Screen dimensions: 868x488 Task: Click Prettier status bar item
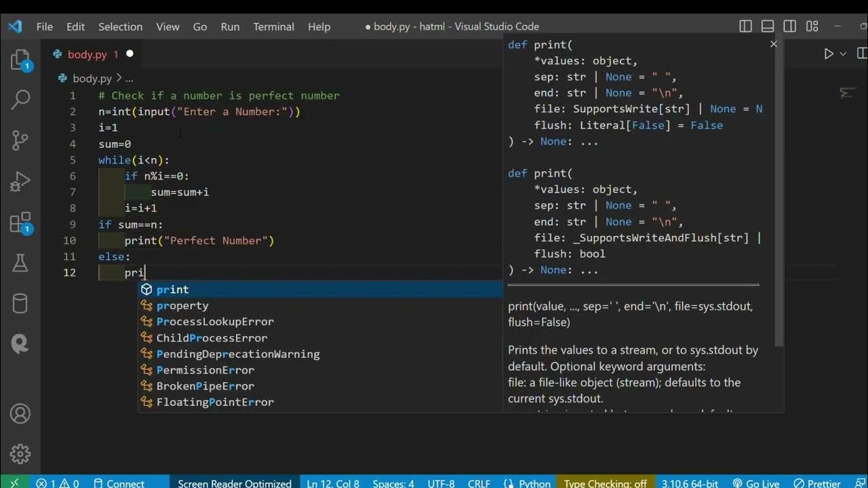pyautogui.click(x=817, y=483)
